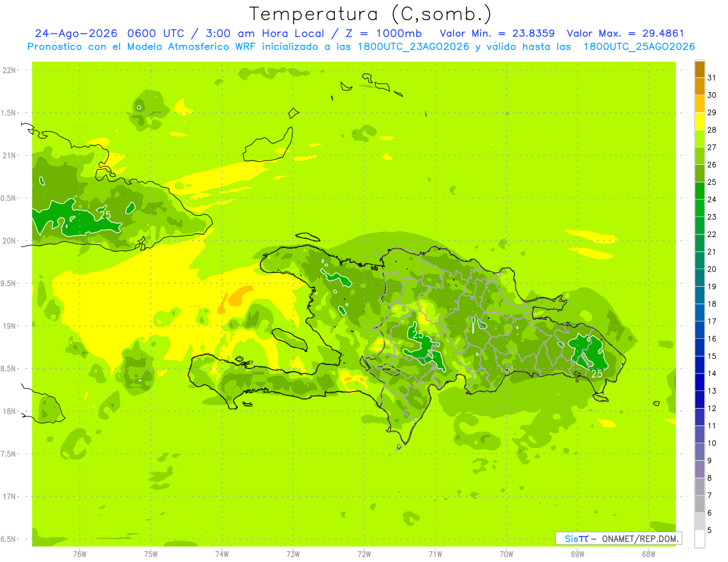This screenshot has height=562, width=728.
Task: Click the '25' contour label in eastern Dominican Republic
Action: click(x=597, y=373)
